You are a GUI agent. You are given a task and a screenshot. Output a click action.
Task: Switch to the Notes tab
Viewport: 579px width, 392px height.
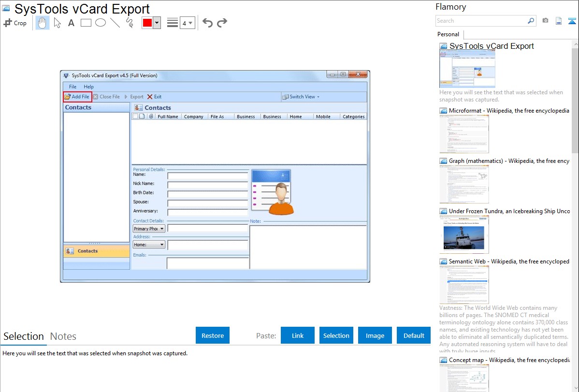pyautogui.click(x=63, y=336)
